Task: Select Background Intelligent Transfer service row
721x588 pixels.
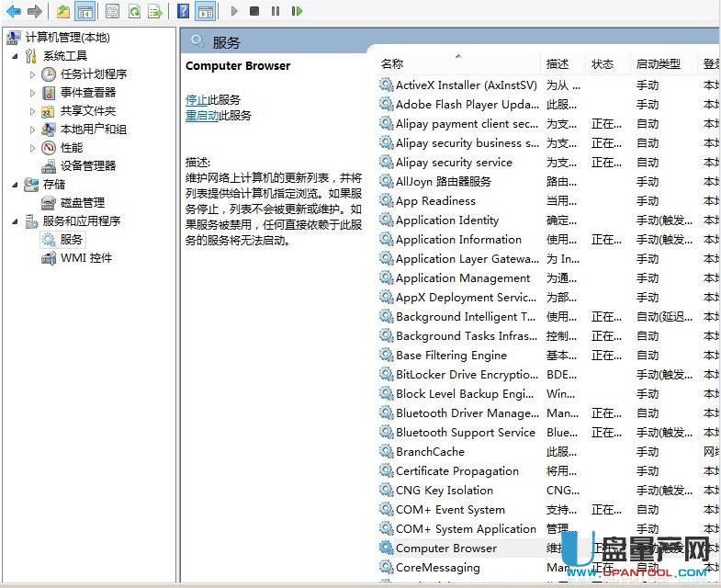Action: [548, 317]
